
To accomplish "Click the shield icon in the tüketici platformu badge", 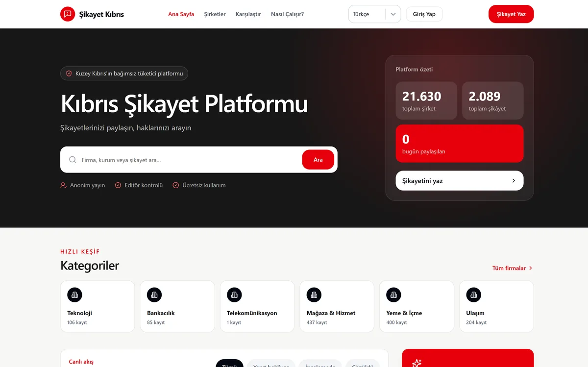I will pyautogui.click(x=69, y=73).
